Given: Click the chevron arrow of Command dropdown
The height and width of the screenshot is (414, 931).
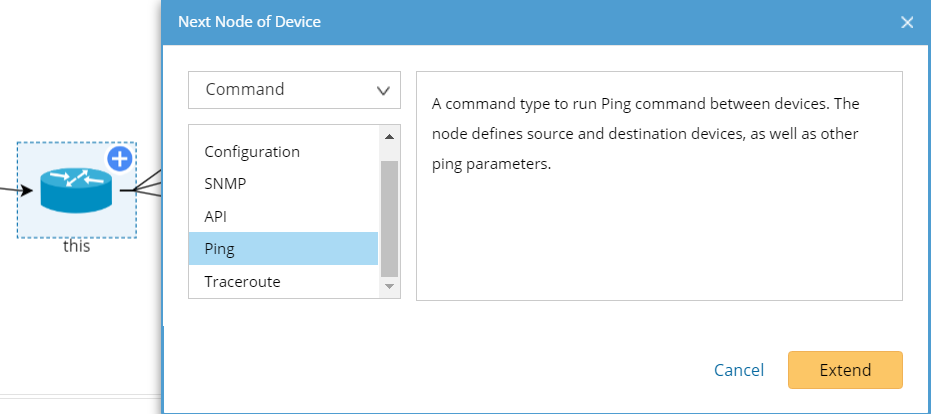Looking at the screenshot, I should click(383, 90).
